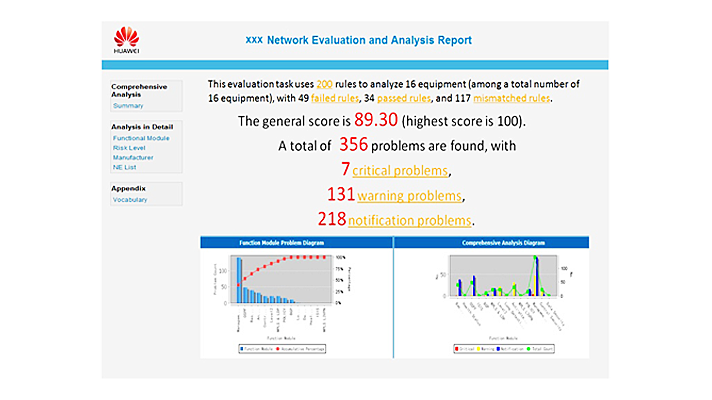
Task: Open the Summary link in sidebar
Action: point(128,105)
